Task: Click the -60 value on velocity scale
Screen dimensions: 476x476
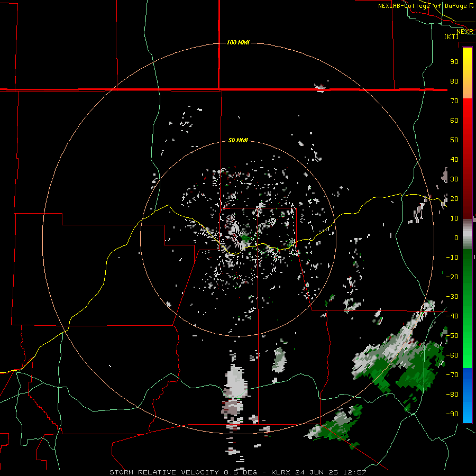Action: point(452,355)
